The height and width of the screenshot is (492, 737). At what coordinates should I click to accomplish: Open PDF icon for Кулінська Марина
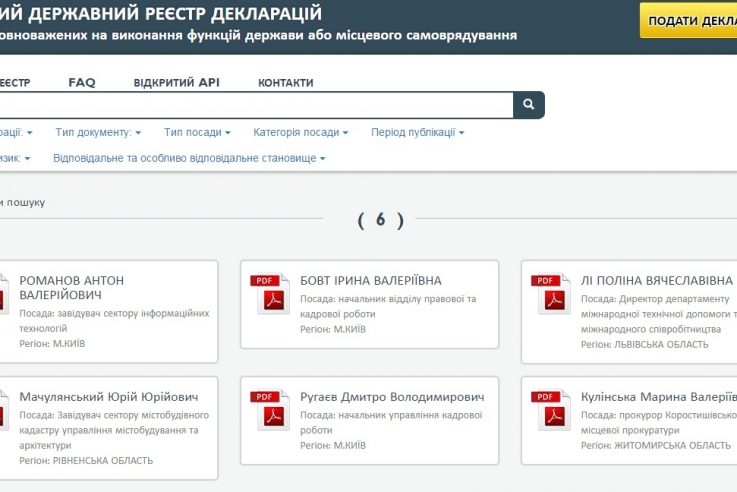tap(550, 409)
